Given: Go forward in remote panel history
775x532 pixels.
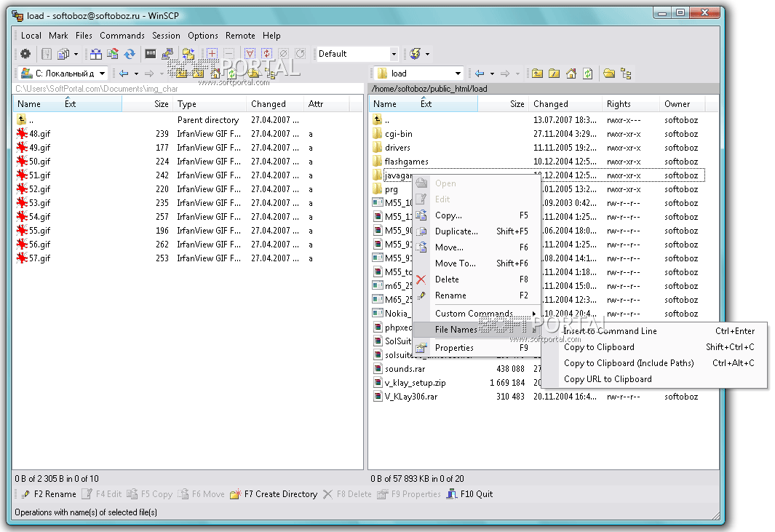Looking at the screenshot, I should 504,74.
